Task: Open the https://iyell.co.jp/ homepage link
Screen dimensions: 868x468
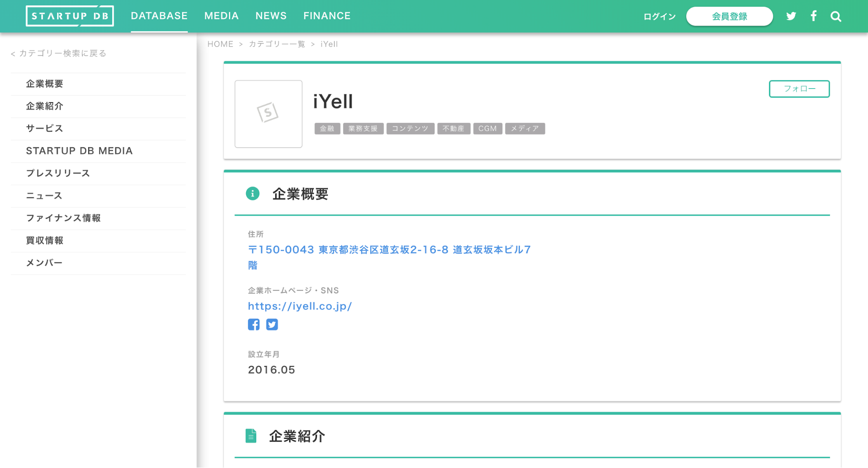Action: (300, 306)
